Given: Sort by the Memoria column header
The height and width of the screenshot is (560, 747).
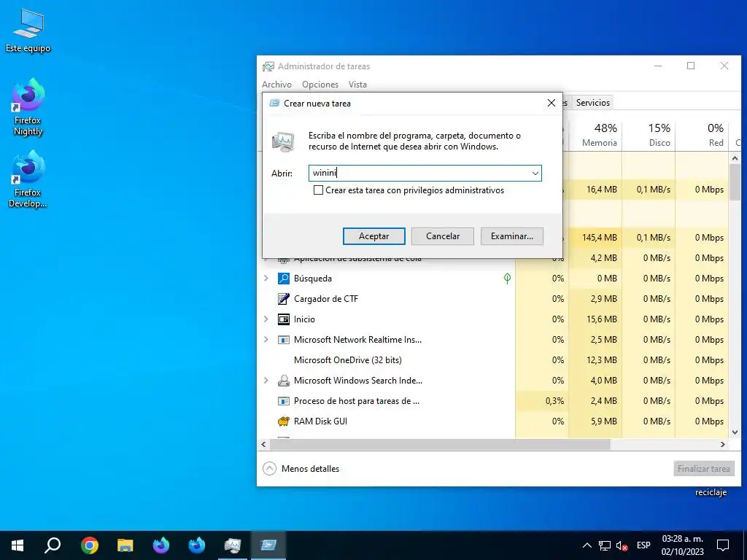Looking at the screenshot, I should (595, 134).
